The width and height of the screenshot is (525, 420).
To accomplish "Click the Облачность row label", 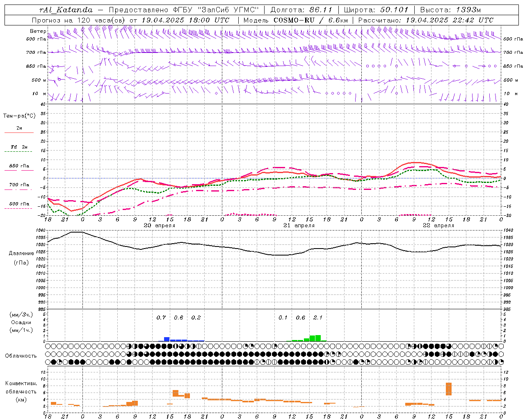I will tap(21, 356).
